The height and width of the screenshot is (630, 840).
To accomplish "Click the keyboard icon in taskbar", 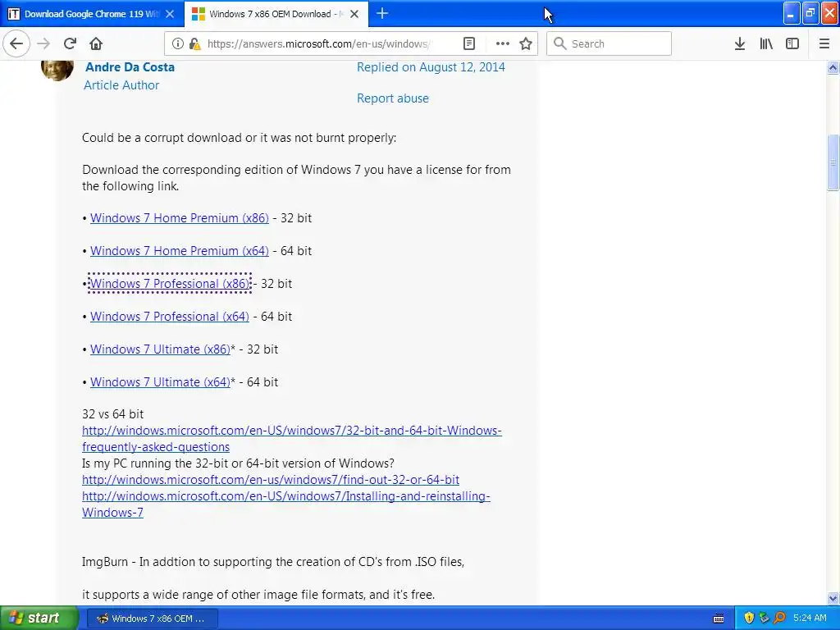I will [719, 619].
